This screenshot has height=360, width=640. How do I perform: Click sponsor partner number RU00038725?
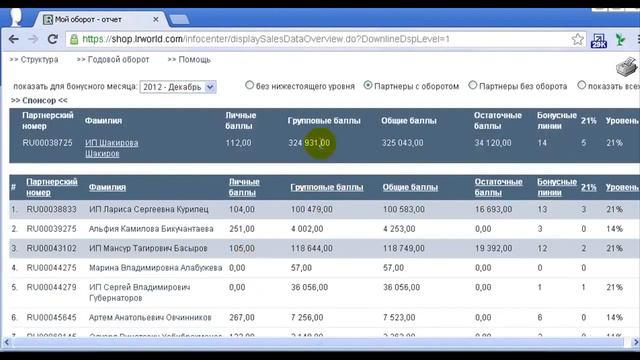tap(47, 143)
